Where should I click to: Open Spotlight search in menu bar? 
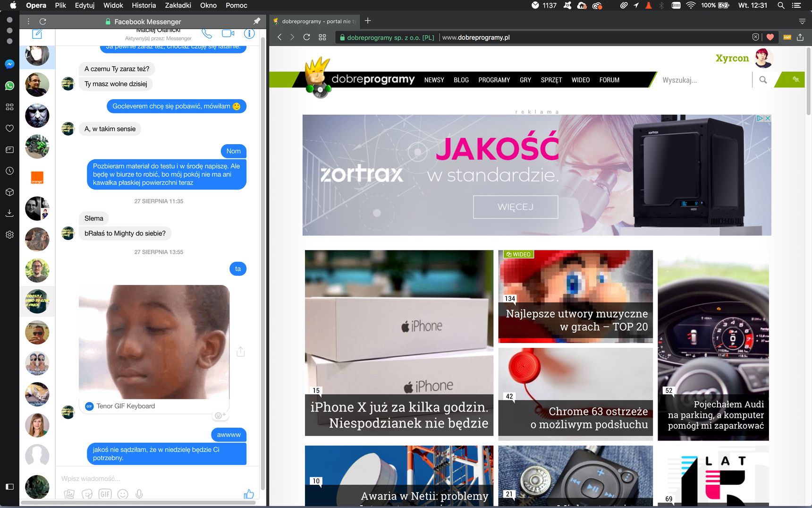click(x=781, y=5)
